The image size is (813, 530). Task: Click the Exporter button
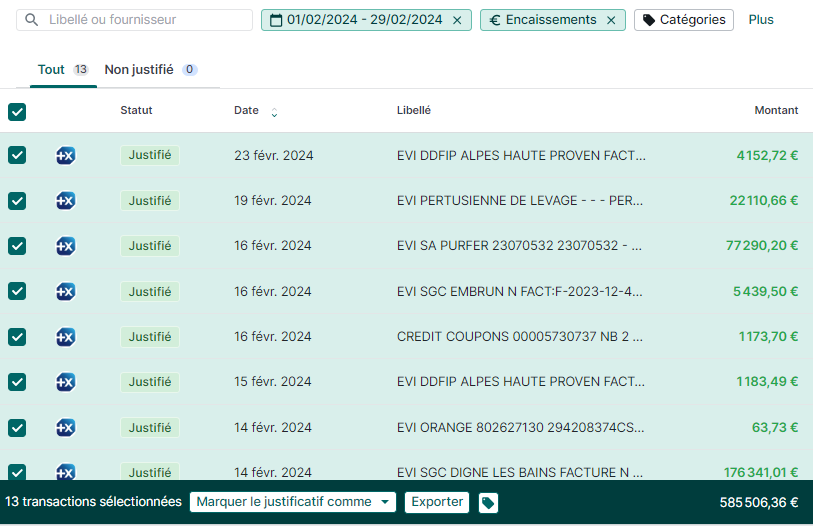click(x=437, y=502)
